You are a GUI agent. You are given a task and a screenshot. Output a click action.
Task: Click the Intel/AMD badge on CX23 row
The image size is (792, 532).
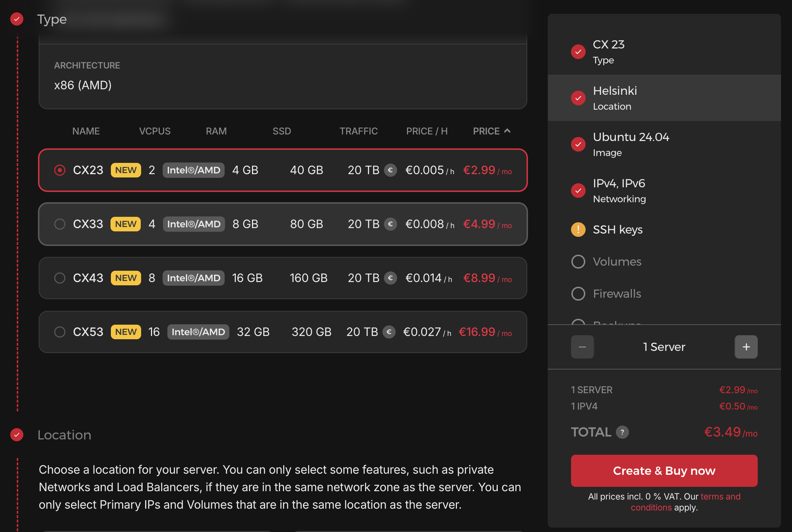point(193,170)
